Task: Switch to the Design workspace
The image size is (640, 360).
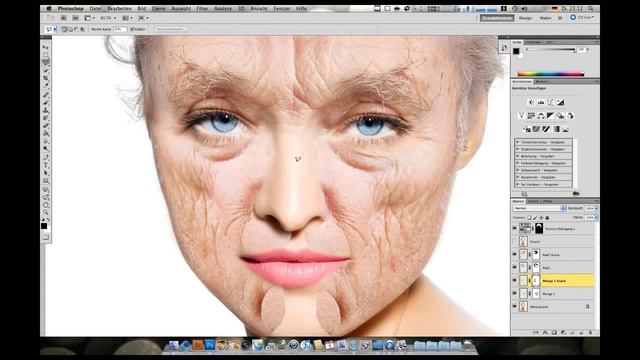Action: coord(525,18)
